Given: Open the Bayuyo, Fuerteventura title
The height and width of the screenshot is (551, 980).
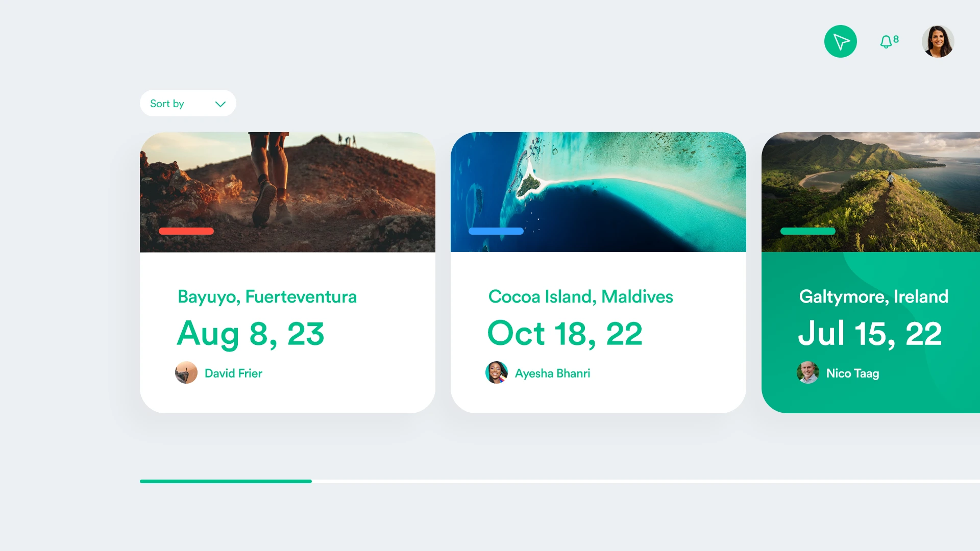Looking at the screenshot, I should tap(267, 296).
